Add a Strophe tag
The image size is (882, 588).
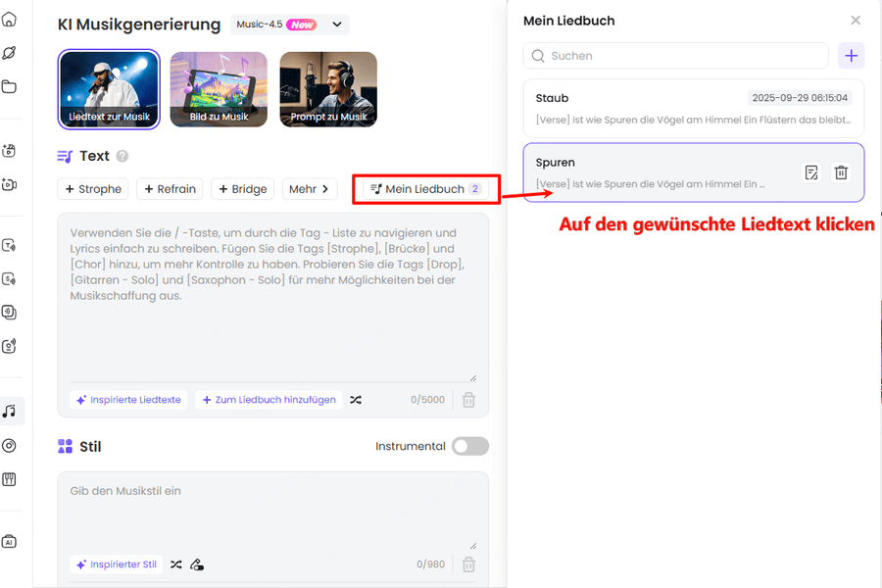pyautogui.click(x=93, y=189)
